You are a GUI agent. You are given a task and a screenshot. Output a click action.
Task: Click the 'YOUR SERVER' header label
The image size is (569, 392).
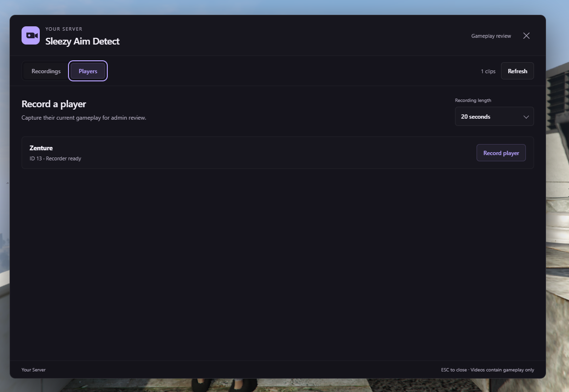[64, 29]
